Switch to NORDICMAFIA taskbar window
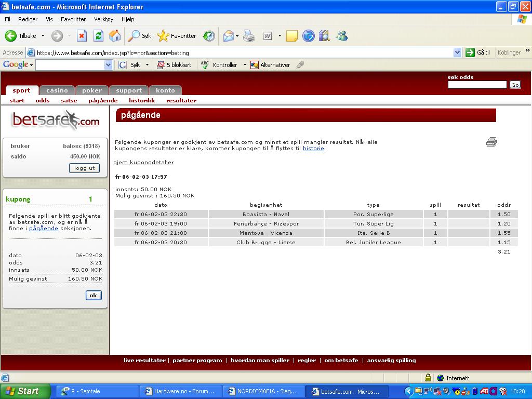532x399 pixels. pyautogui.click(x=263, y=391)
